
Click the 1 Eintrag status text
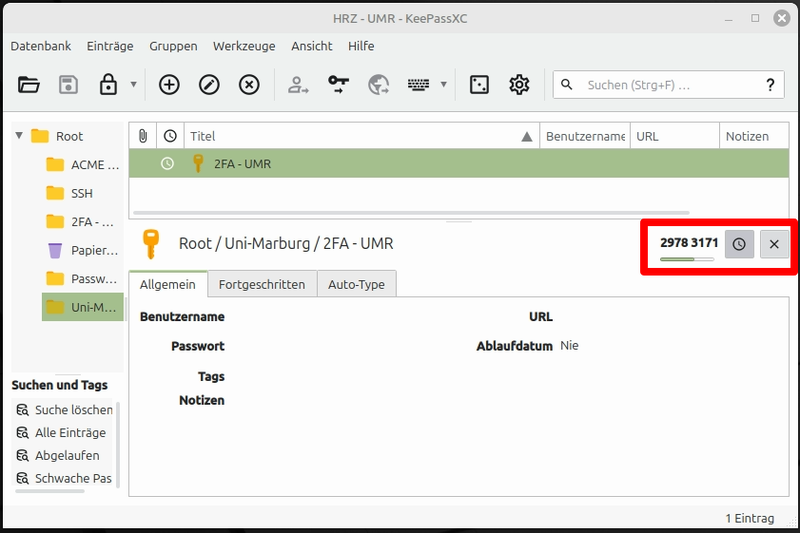(x=749, y=518)
